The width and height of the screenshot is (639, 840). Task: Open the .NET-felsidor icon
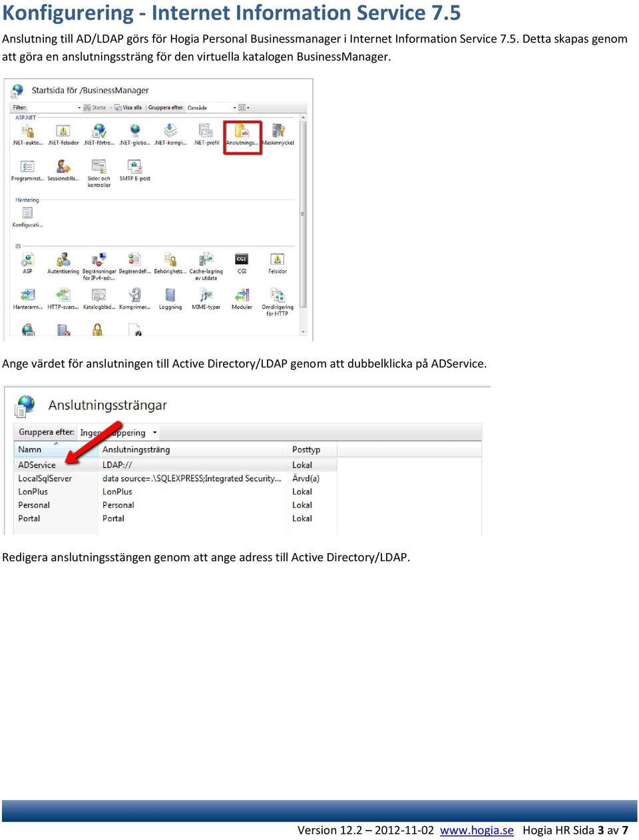(x=63, y=134)
